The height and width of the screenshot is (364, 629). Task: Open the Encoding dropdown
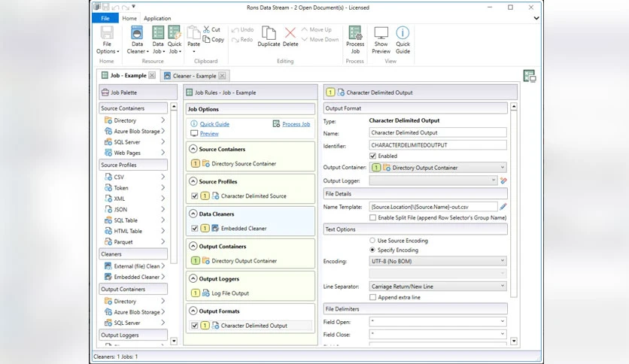point(438,261)
